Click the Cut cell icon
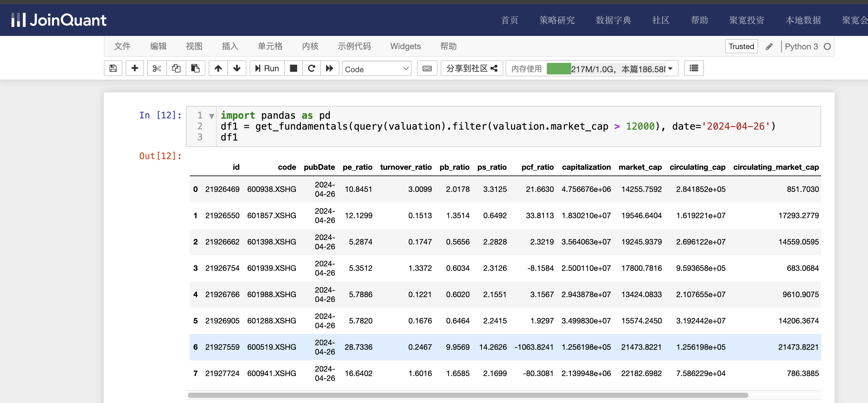The image size is (868, 403). pos(157,69)
